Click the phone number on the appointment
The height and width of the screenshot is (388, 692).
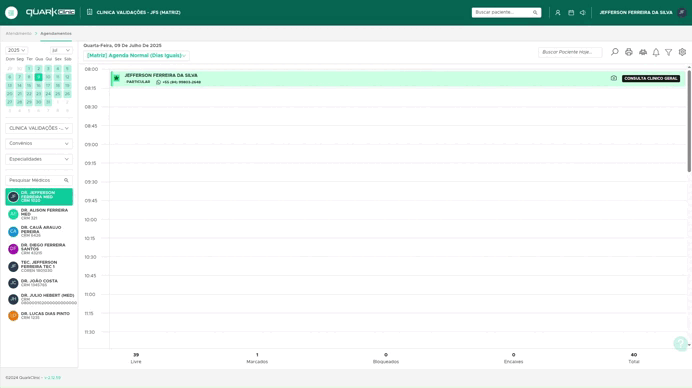(x=181, y=82)
